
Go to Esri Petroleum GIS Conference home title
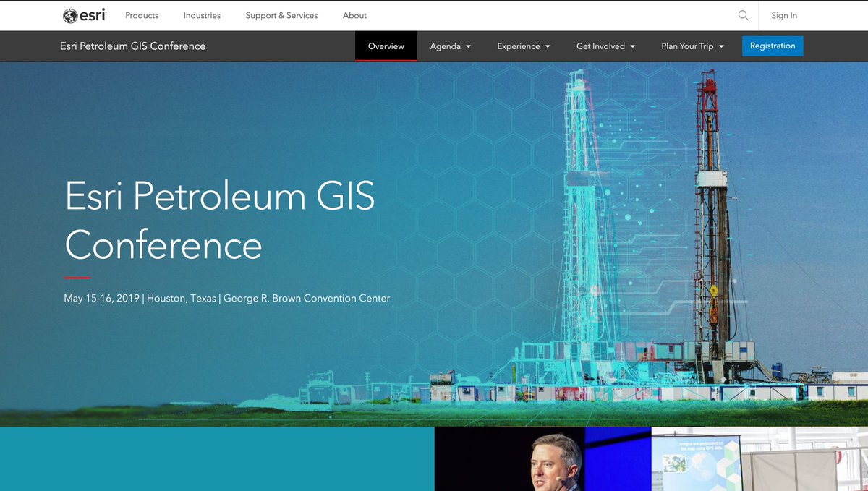(x=133, y=46)
